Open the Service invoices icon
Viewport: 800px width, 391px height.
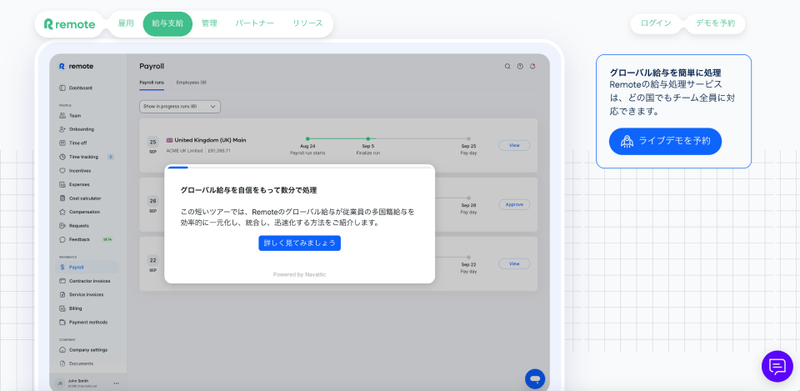62,295
